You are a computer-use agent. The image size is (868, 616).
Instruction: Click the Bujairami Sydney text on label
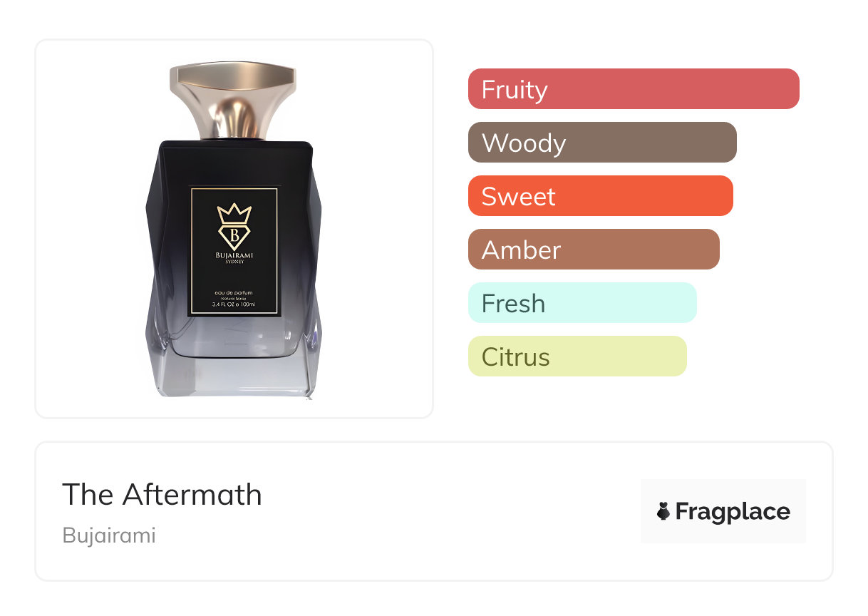(234, 258)
